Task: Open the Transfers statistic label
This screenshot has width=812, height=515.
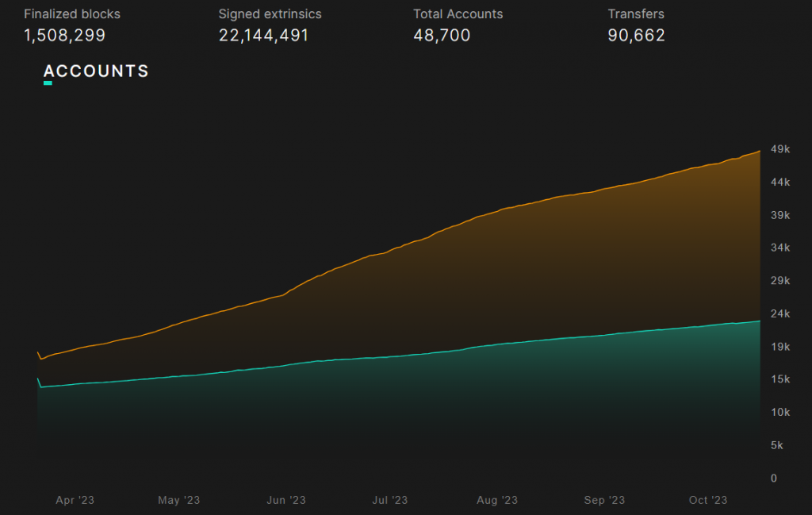Action: coord(636,14)
